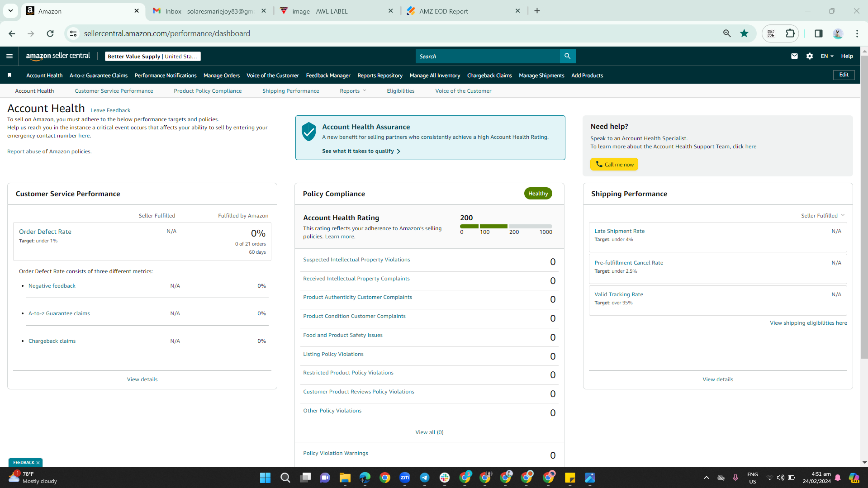
Task: Open the volume control in system tray
Action: (x=781, y=478)
